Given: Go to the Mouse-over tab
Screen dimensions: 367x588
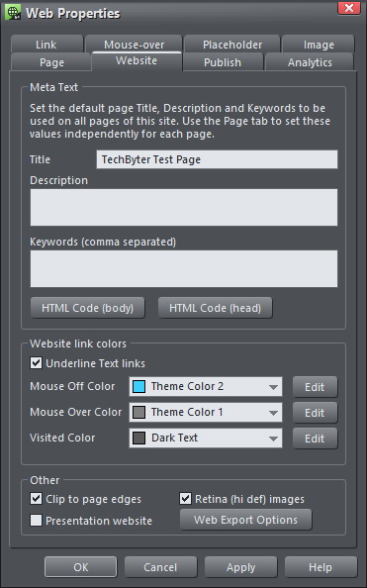Looking at the screenshot, I should [134, 45].
